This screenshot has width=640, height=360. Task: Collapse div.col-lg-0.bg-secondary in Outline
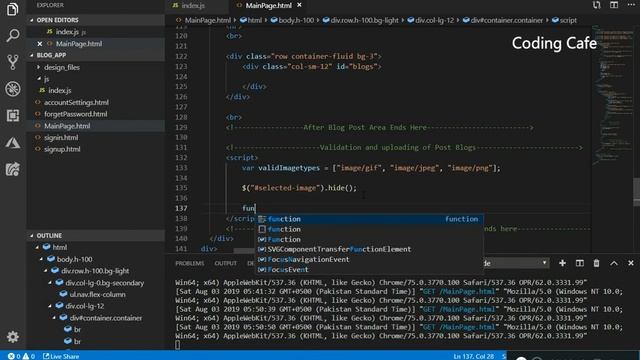pyautogui.click(x=50, y=283)
